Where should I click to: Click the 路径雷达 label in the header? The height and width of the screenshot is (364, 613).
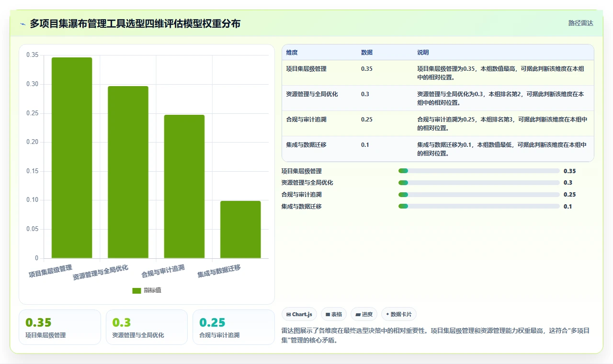tap(580, 23)
